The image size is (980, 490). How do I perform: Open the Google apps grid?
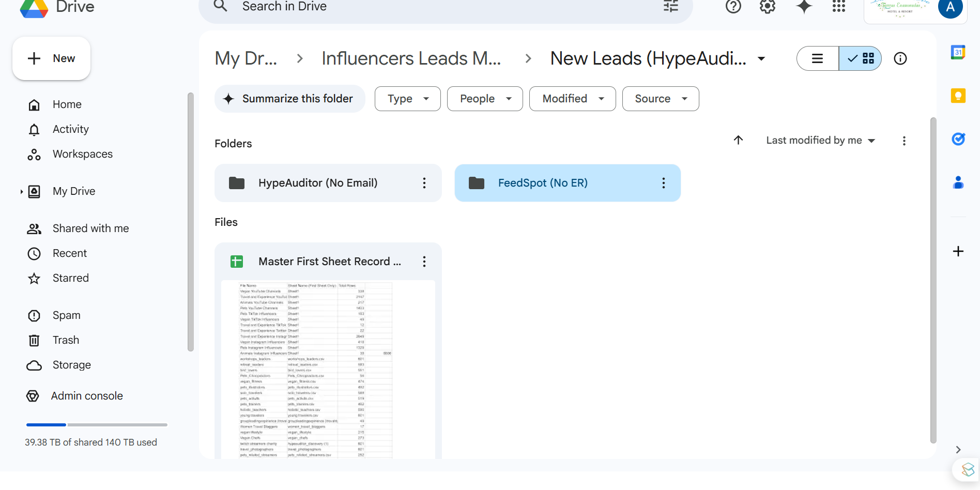[838, 7]
